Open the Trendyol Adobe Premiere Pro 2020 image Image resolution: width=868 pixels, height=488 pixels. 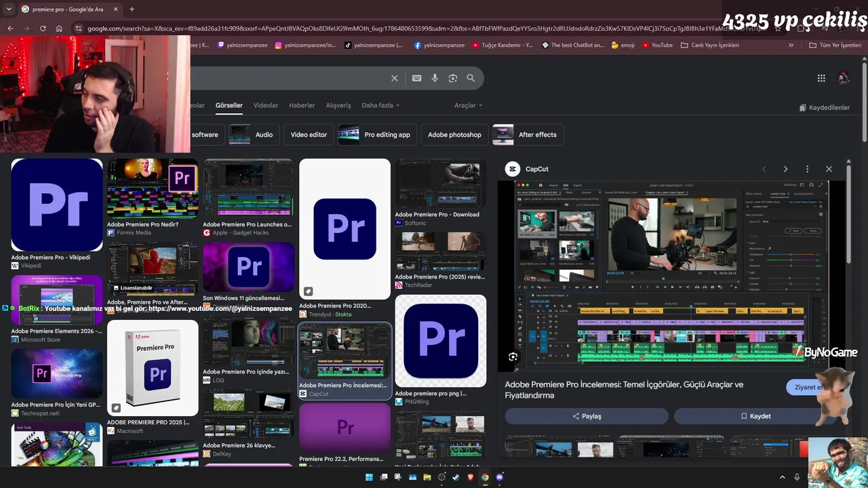pos(345,229)
